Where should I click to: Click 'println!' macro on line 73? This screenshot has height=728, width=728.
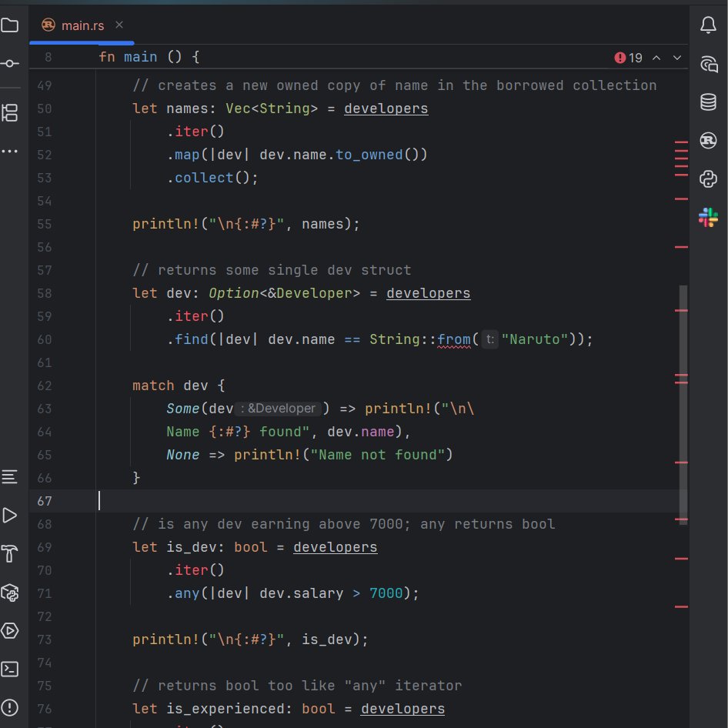[x=166, y=640]
